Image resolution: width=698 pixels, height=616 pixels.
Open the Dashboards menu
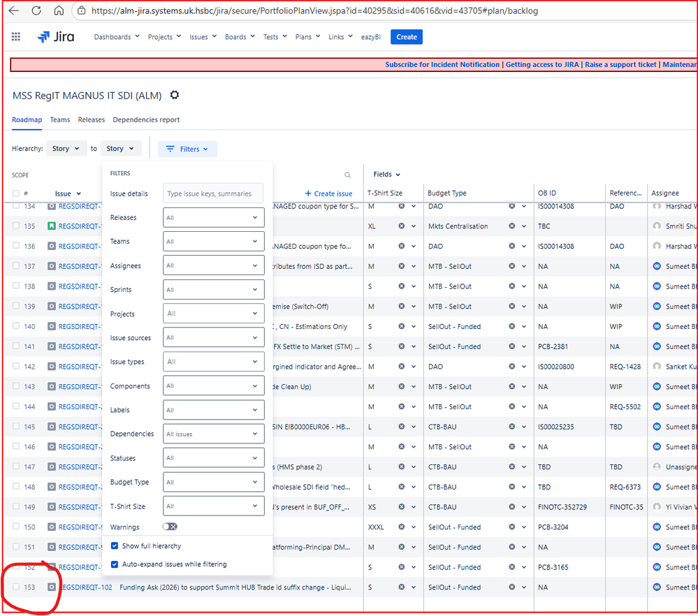pos(117,37)
